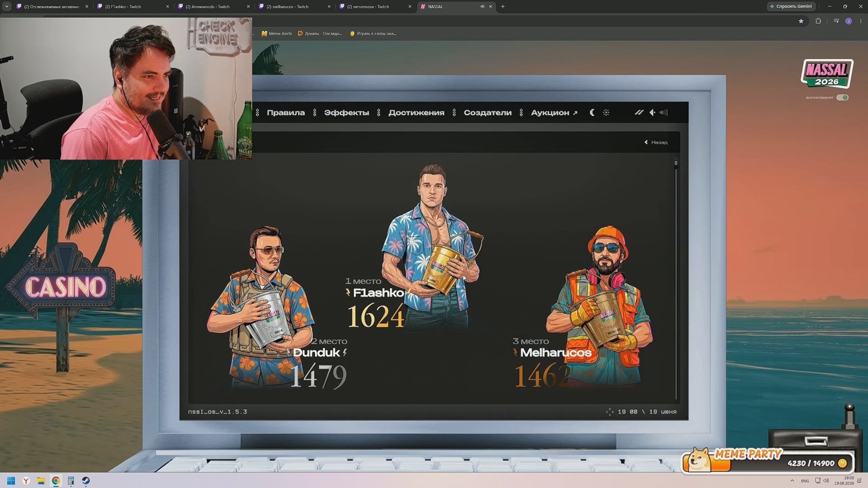The image size is (868, 488).
Task: Switch to the Arrowwoods - Twitch tab
Action: coord(213,6)
